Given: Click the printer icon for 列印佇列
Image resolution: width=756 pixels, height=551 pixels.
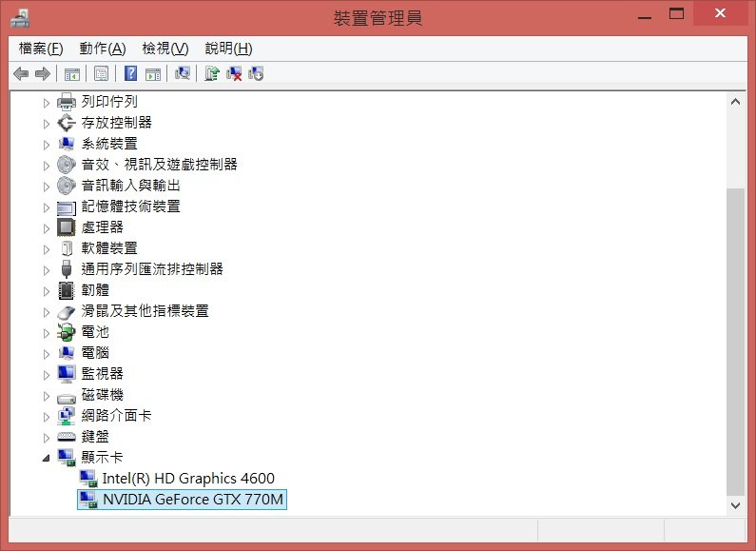Looking at the screenshot, I should tap(67, 102).
